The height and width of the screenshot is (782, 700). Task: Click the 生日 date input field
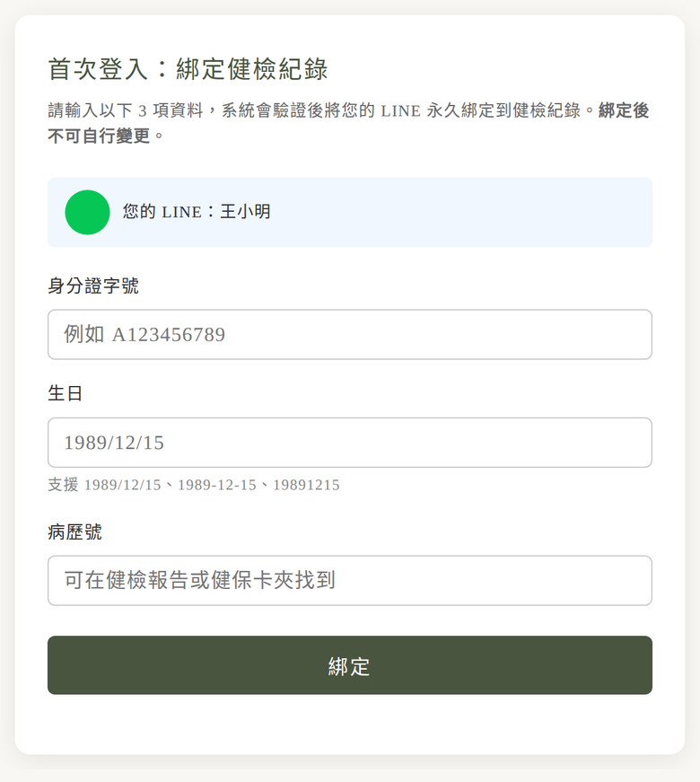349,443
